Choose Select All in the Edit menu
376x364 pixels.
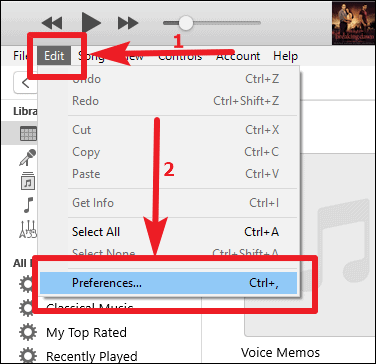coord(168,232)
